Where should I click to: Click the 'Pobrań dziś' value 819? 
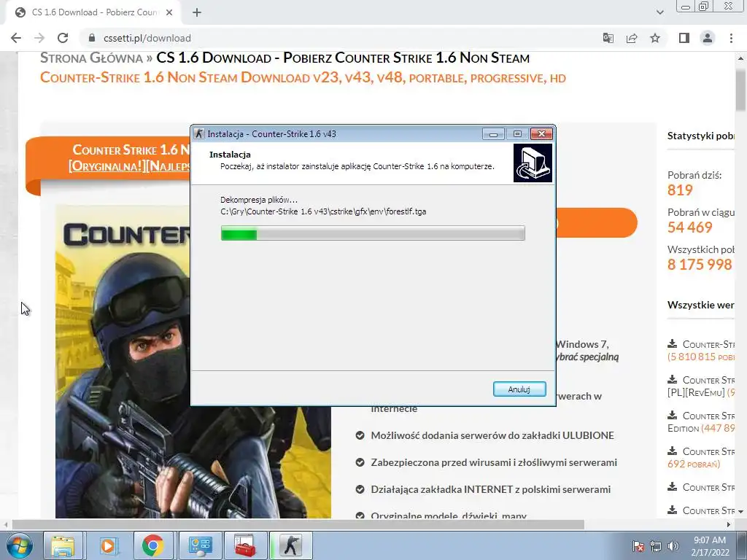[680, 190]
